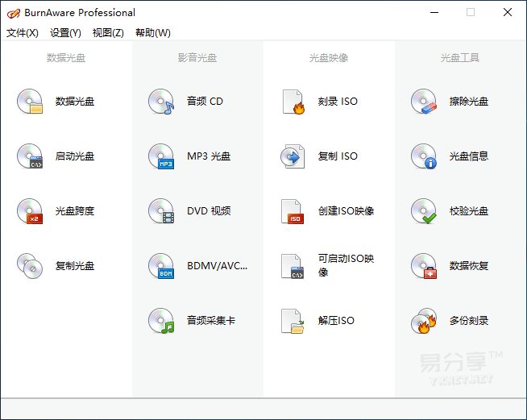Open the 帮助(W) menu
The width and height of the screenshot is (527, 420).
point(153,32)
